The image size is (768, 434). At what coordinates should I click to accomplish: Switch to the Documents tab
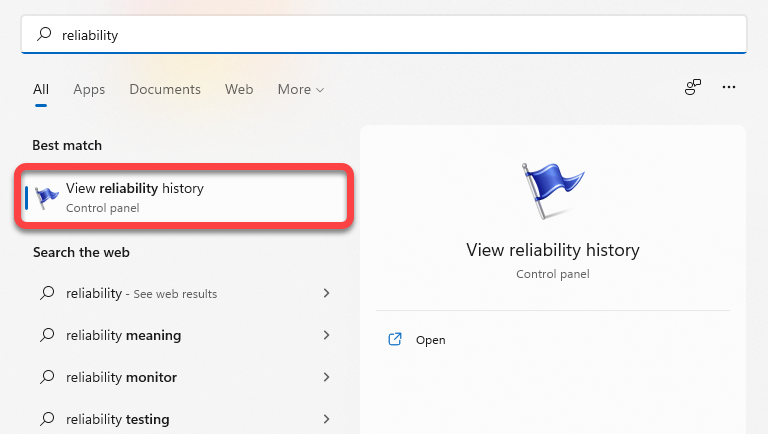point(165,89)
